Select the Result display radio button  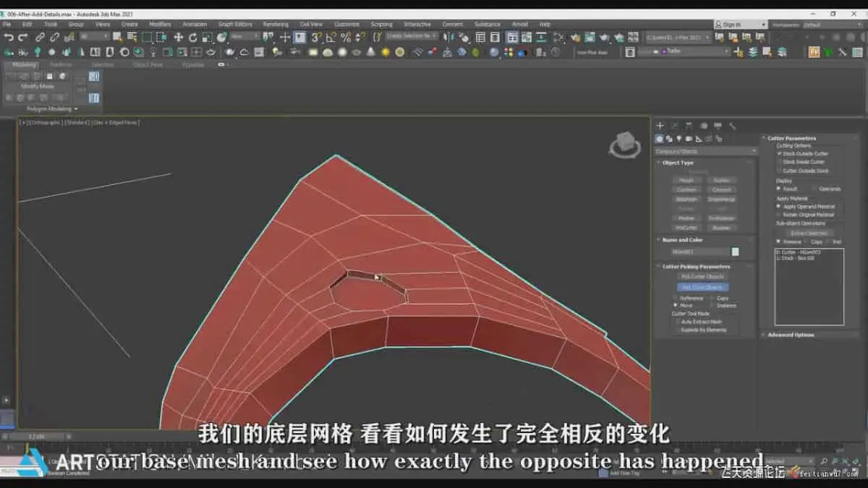coord(787,189)
